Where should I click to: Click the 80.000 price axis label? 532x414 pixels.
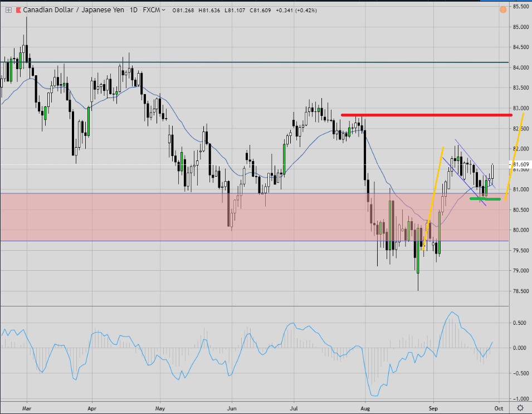coord(521,230)
